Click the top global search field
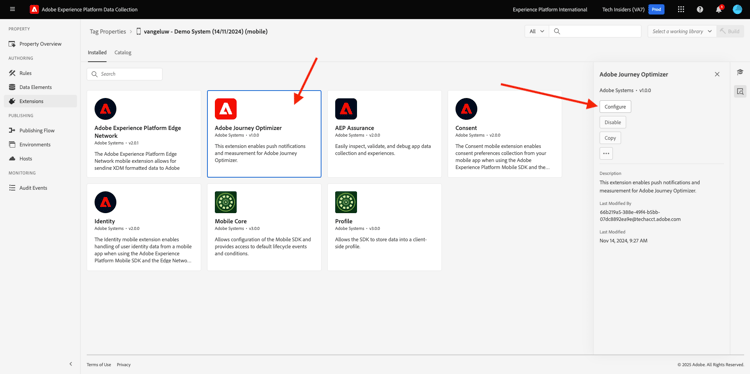 (x=595, y=31)
